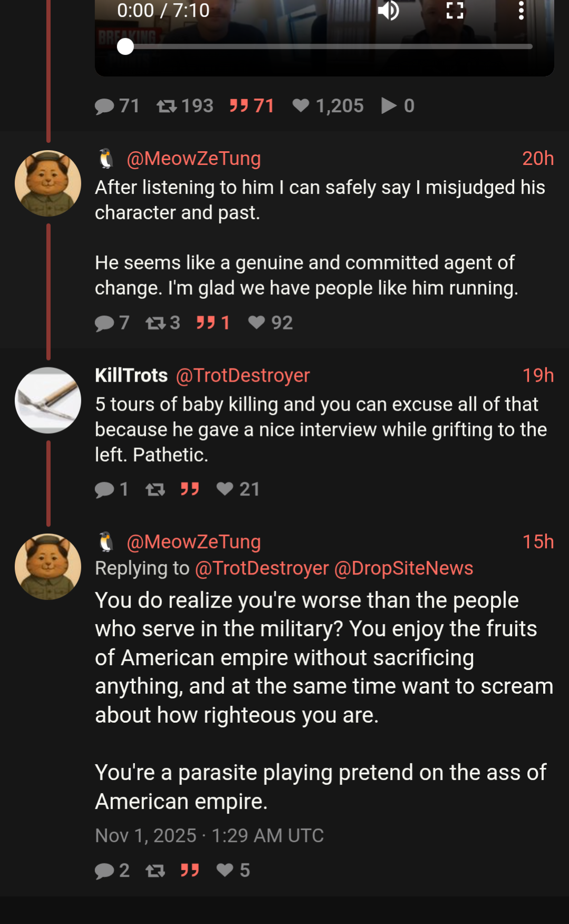Like MeowZeTung's reply with 92 likes
The image size is (569, 924).
(257, 323)
